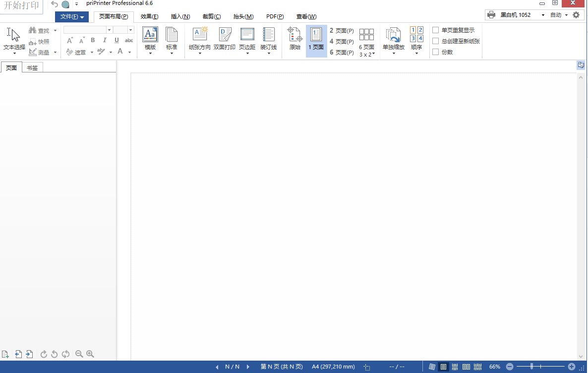
Task: Check the 总创建至新纸张 option
Action: [x=435, y=41]
